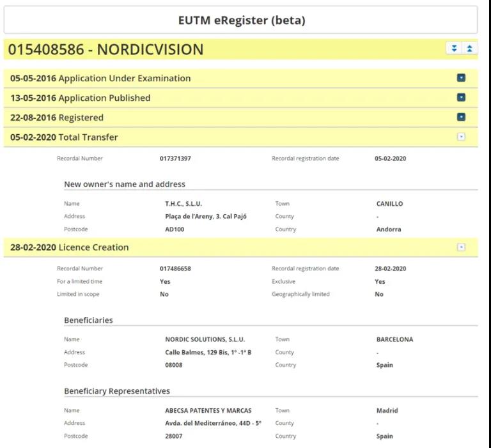
Task: Expand the Application Published row
Action: 461,97
